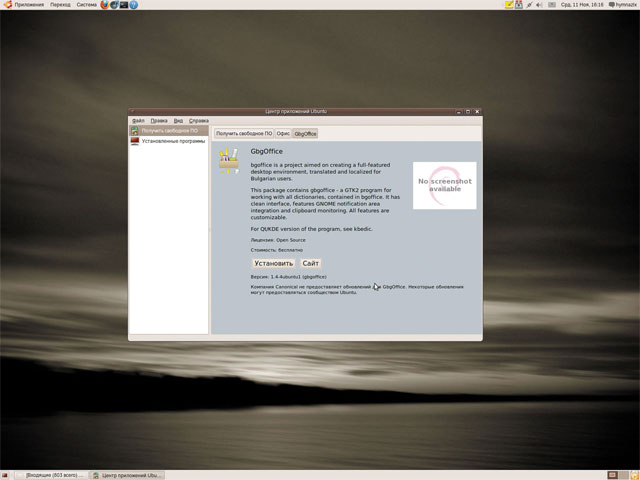This screenshot has width=640, height=480.
Task: Select "Получить свободное ПО" in the sidebar
Action: point(169,131)
